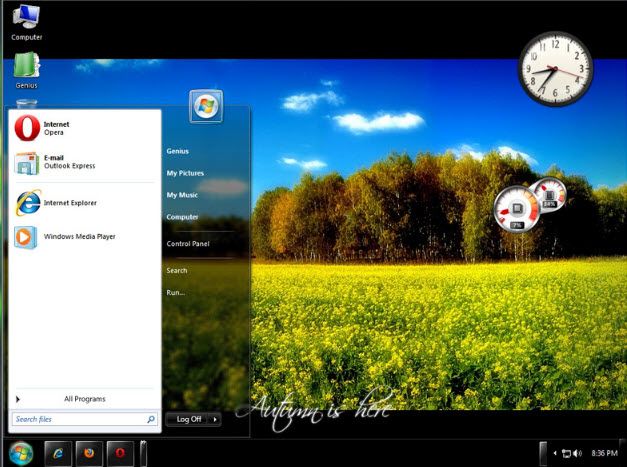Open Computer from Start menu list
This screenshot has width=627, height=467.
click(182, 217)
